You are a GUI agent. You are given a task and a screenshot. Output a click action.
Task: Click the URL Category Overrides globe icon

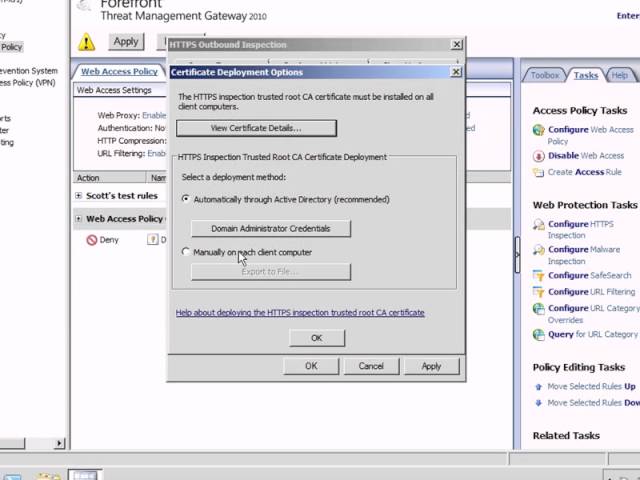538,309
